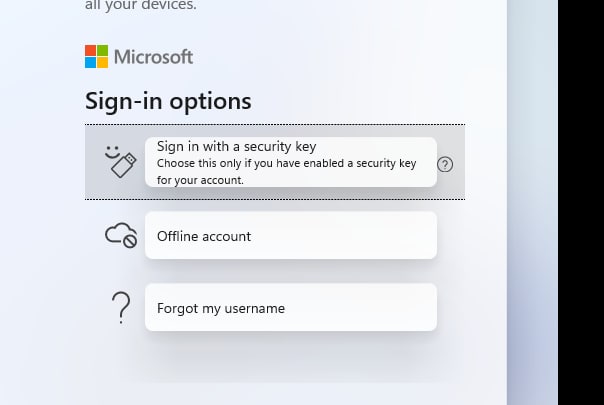Viewport: 604px width, 405px height.
Task: Click the large question mark icon
Action: [121, 308]
